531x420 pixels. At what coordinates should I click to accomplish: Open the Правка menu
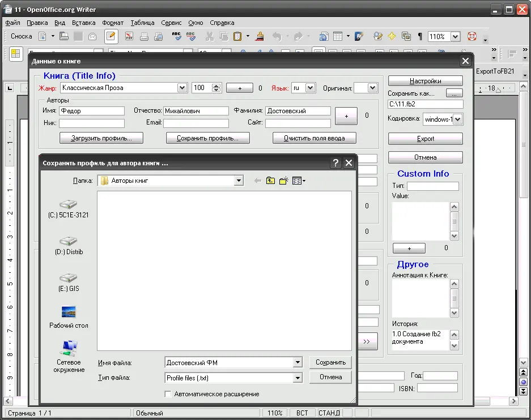[37, 23]
